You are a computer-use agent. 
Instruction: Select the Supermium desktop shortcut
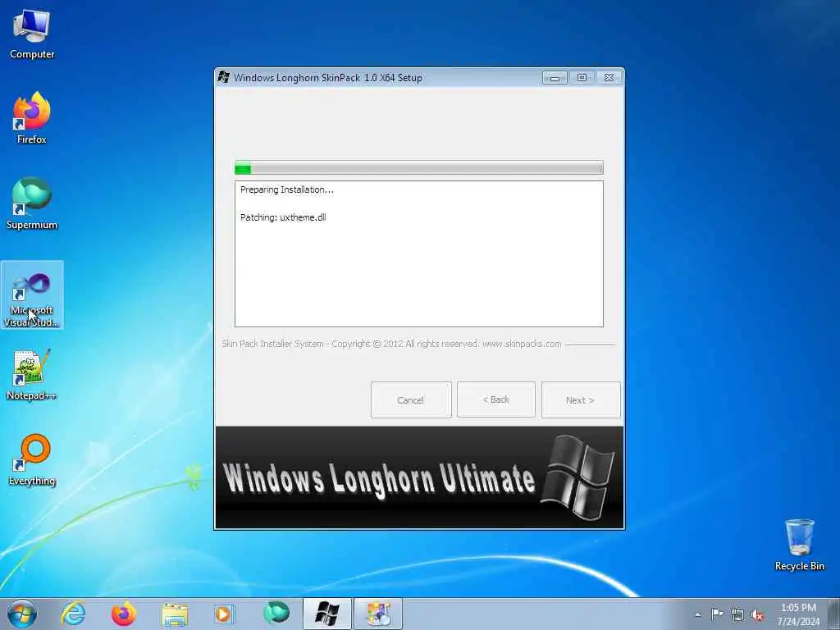(x=32, y=203)
